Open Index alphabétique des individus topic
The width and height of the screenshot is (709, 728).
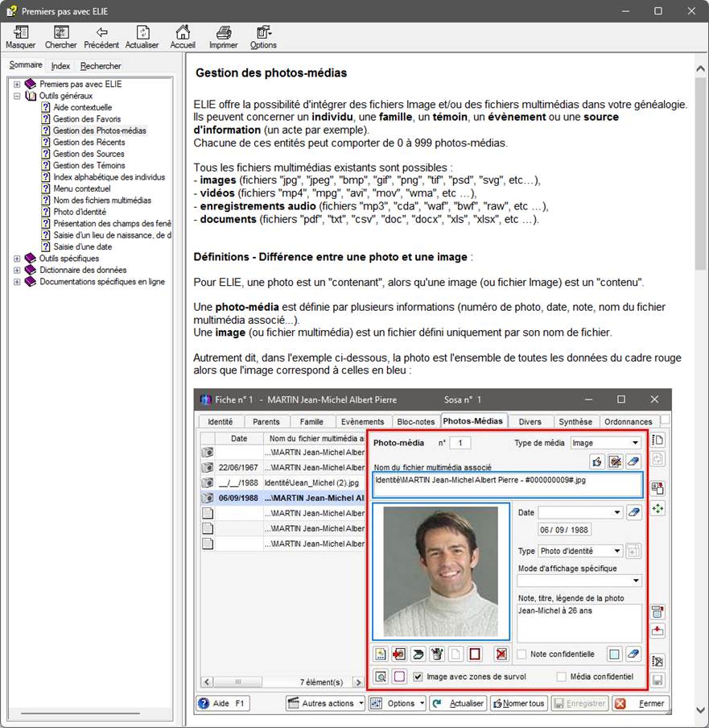(109, 177)
